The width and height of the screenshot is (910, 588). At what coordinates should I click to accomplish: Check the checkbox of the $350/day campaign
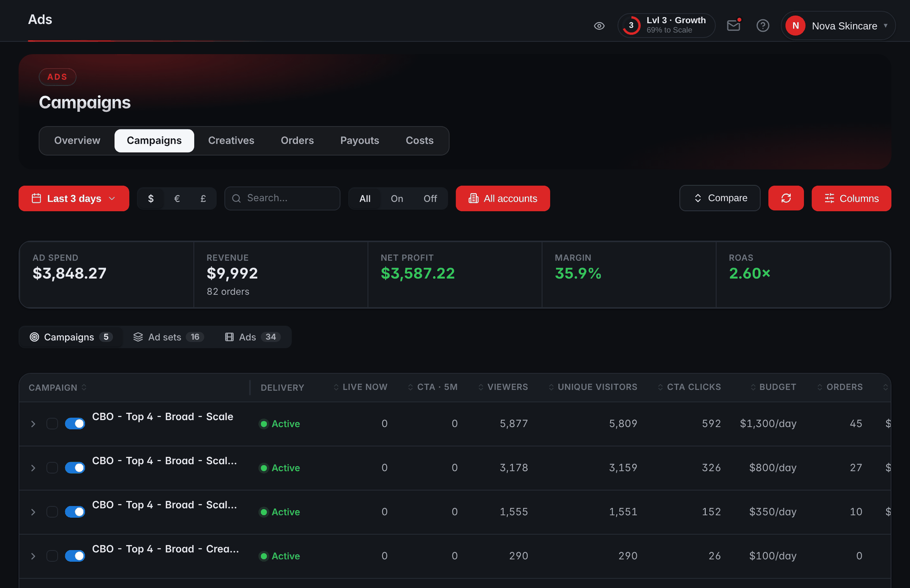52,512
